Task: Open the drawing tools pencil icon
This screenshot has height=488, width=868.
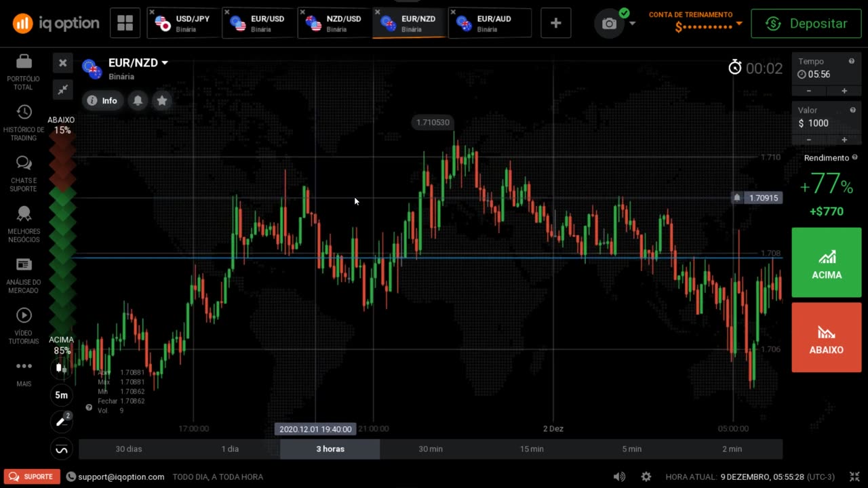Action: point(61,422)
